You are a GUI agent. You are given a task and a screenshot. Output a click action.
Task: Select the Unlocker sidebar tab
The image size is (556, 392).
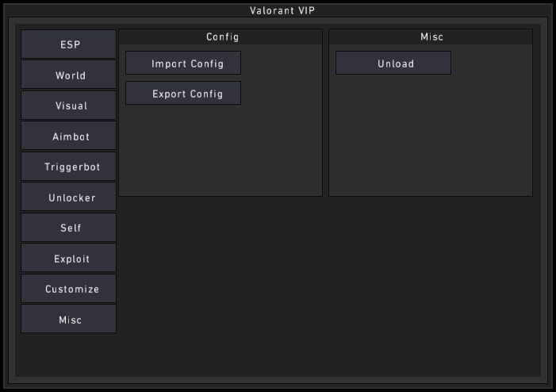[69, 198]
